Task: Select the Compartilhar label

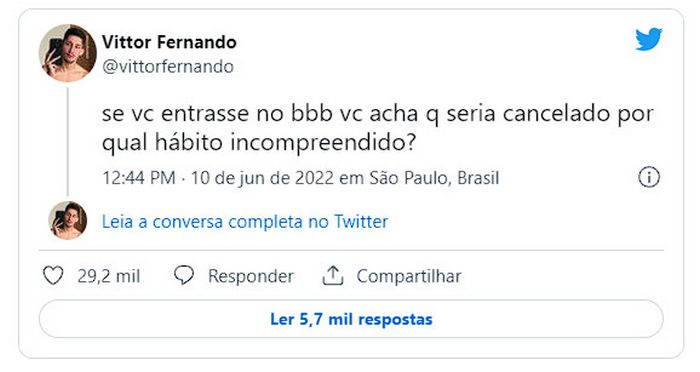Action: pos(409,276)
